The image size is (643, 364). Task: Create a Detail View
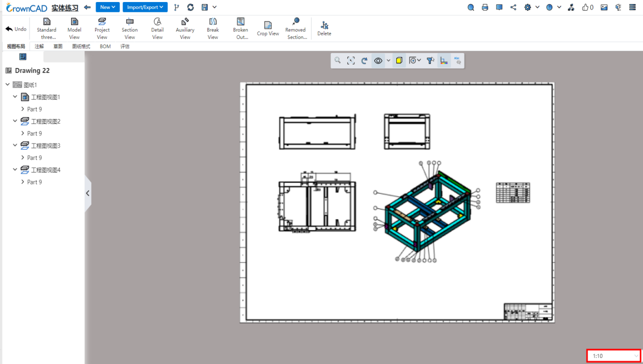pyautogui.click(x=157, y=29)
